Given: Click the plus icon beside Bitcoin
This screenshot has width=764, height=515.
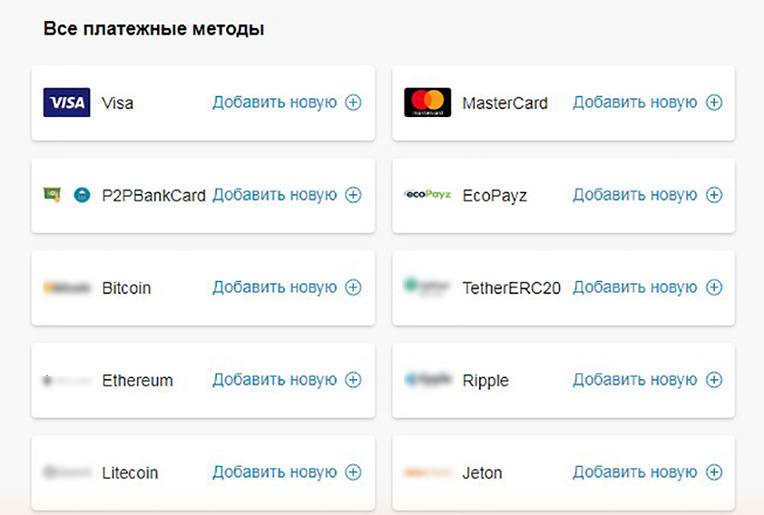Looking at the screenshot, I should 353,288.
